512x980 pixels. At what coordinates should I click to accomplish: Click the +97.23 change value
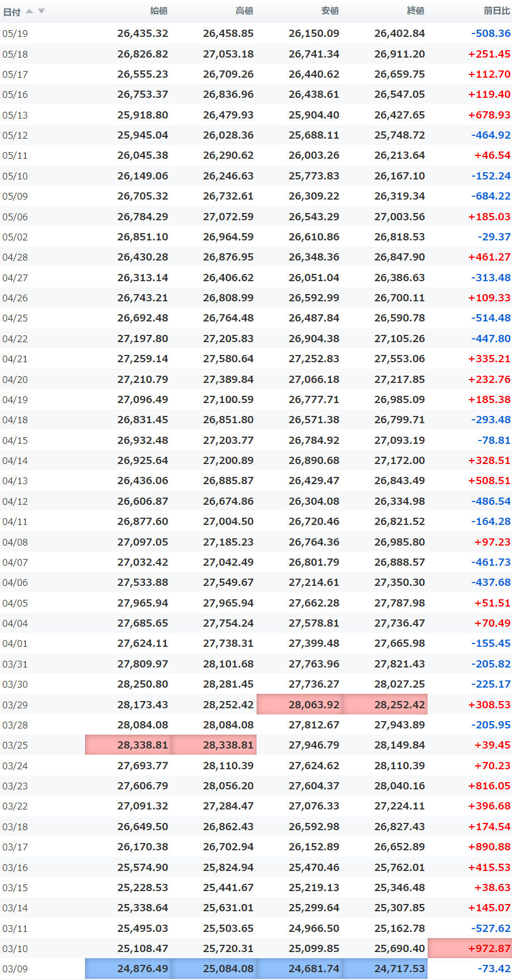coord(492,542)
